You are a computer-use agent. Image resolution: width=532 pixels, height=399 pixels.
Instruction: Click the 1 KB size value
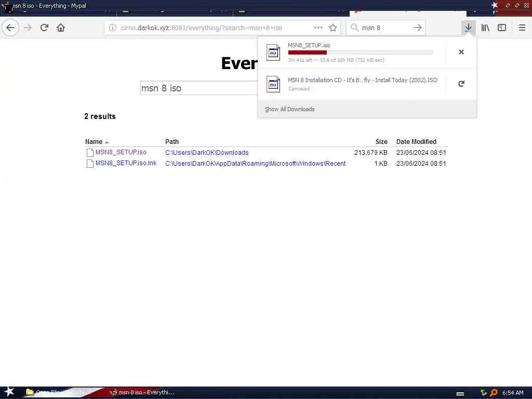pos(381,164)
